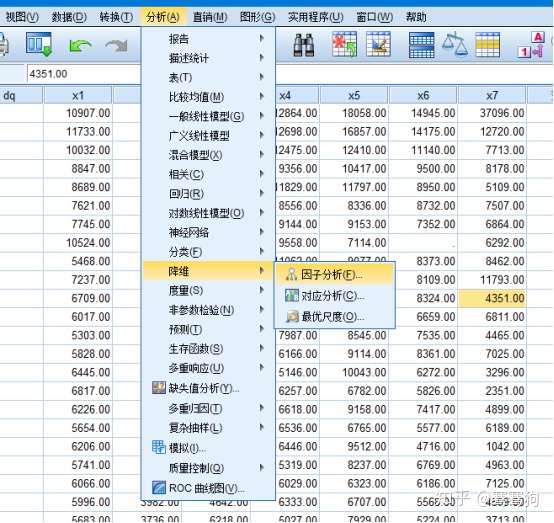Screen dimensions: 554x523
Task: Select the x1 column header
Action: tap(78, 95)
